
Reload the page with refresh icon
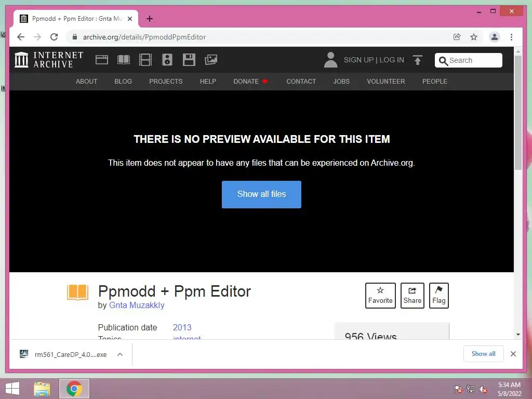click(54, 37)
